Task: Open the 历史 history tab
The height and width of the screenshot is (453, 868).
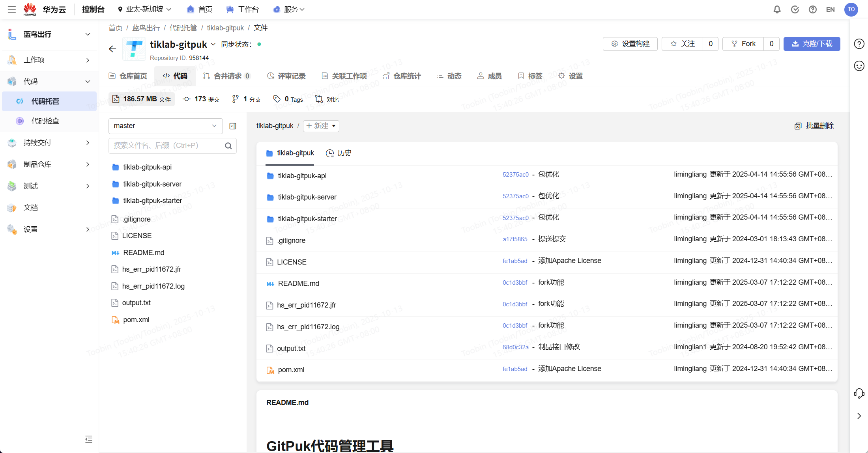Action: click(x=339, y=153)
